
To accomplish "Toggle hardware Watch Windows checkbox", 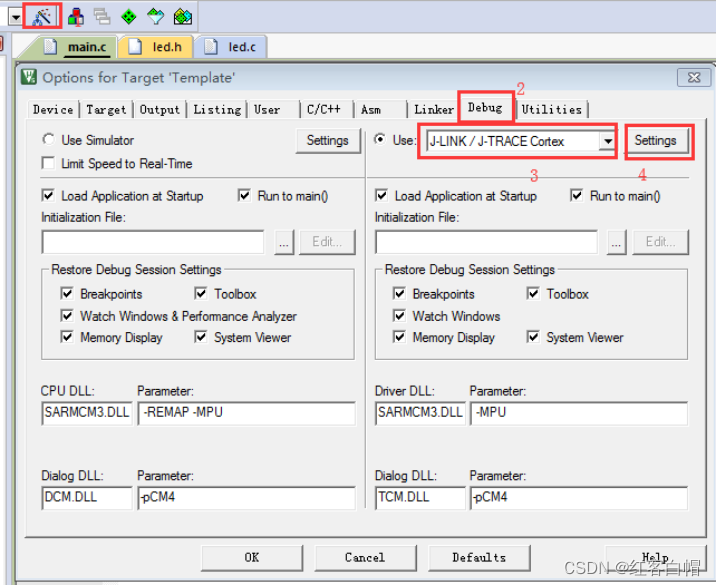I will (x=400, y=315).
